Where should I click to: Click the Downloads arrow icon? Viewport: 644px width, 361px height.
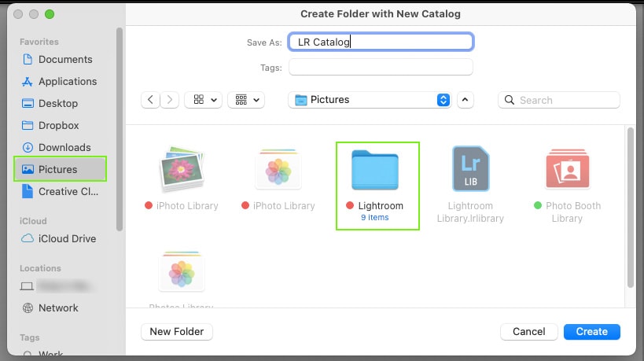(28, 147)
